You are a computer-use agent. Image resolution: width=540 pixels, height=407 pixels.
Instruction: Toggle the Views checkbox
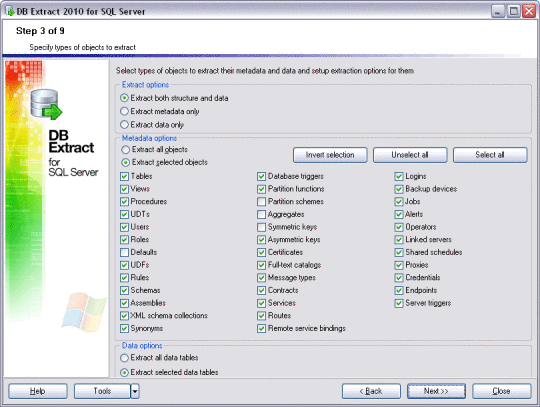click(124, 189)
